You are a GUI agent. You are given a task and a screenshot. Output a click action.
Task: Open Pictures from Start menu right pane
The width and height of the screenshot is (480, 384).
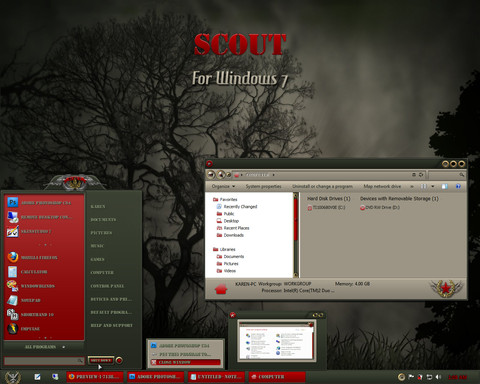tap(101, 233)
